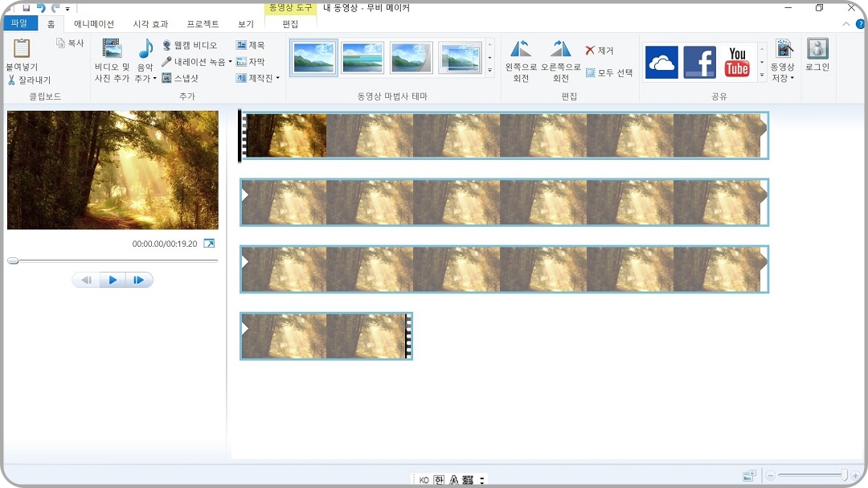The image size is (868, 488).
Task: Click KO language indicator
Action: click(424, 480)
